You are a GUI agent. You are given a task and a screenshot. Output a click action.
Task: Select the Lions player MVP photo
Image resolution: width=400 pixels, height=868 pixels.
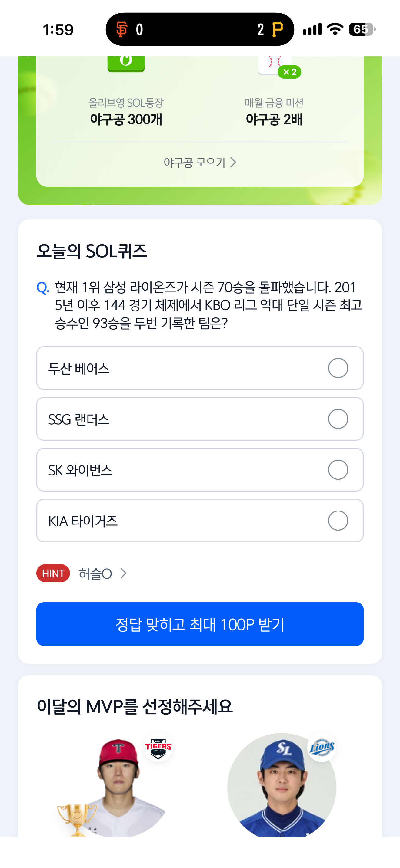[x=282, y=785]
